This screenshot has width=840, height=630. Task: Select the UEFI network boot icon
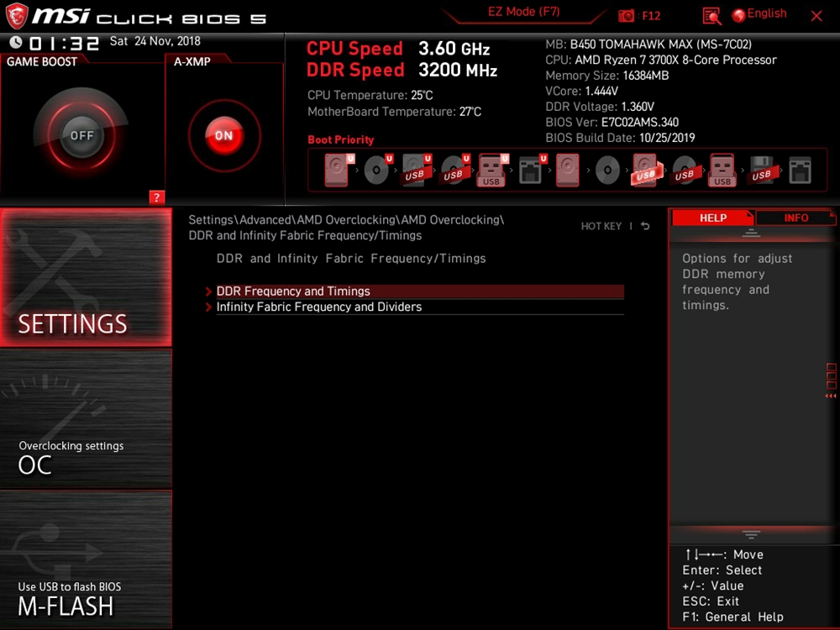point(532,170)
